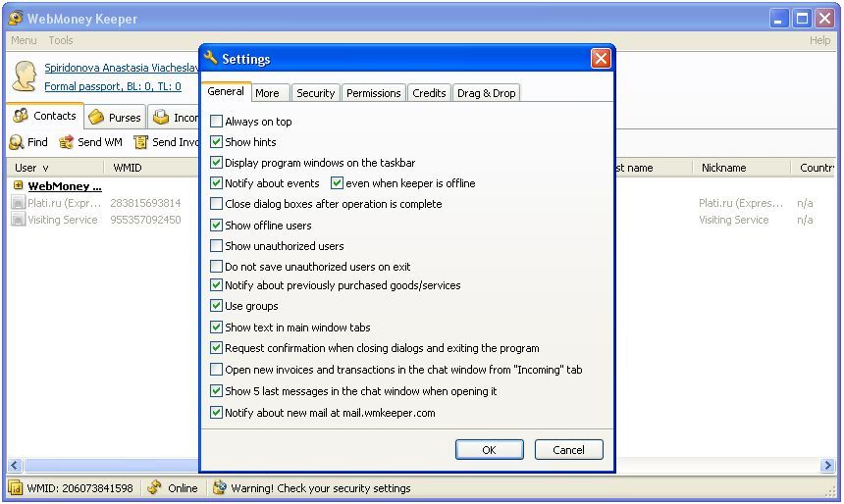844x504 pixels.
Task: Open the Security settings tab
Action: point(315,93)
